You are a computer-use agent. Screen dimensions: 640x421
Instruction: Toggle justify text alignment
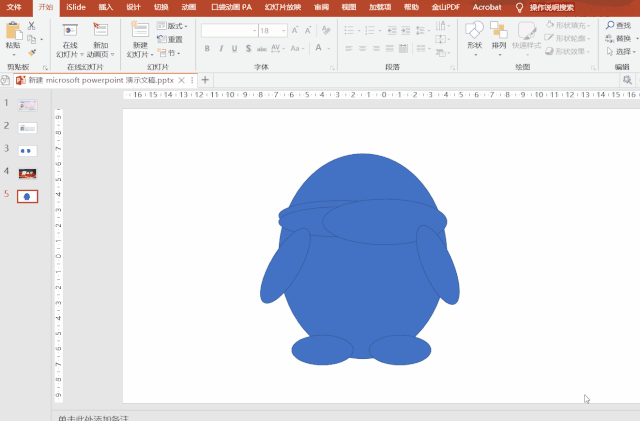click(390, 49)
